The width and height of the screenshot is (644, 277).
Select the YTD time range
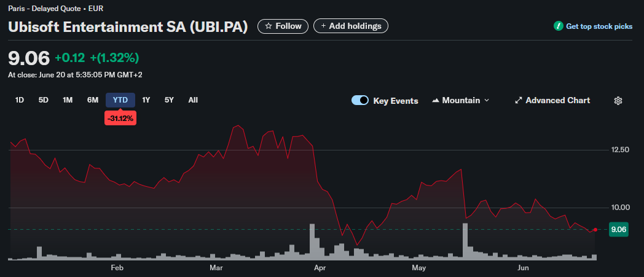[x=120, y=100]
